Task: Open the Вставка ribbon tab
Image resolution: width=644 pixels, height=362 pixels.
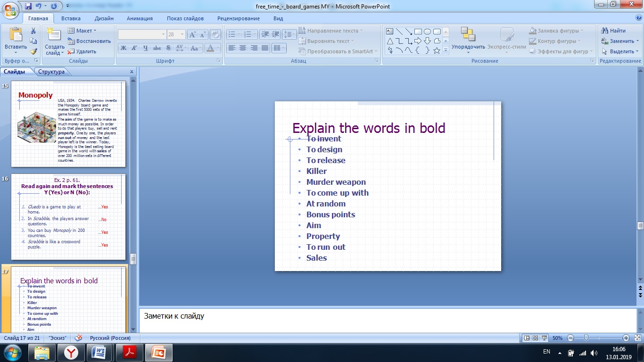Action: pyautogui.click(x=71, y=18)
